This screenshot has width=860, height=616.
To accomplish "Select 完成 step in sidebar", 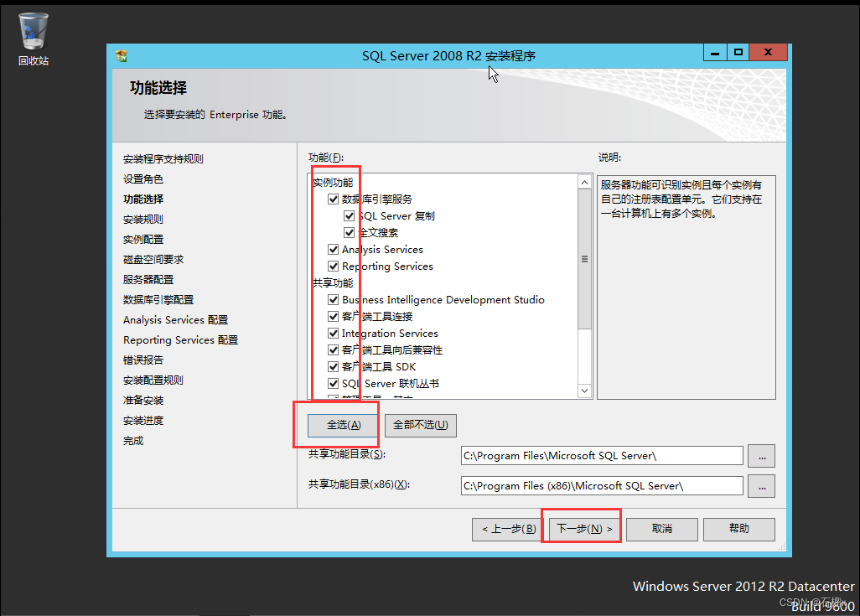I will pos(133,441).
